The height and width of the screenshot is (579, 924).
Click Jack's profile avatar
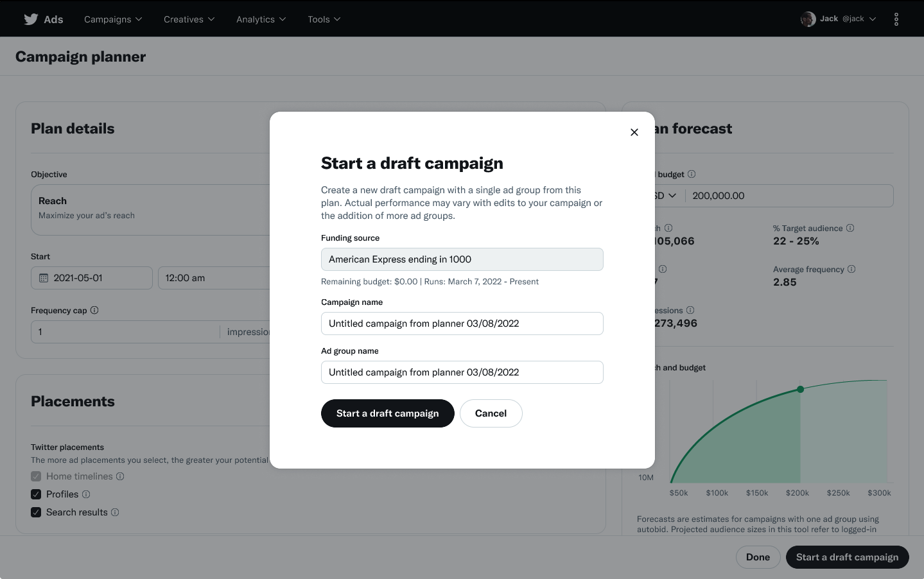808,19
